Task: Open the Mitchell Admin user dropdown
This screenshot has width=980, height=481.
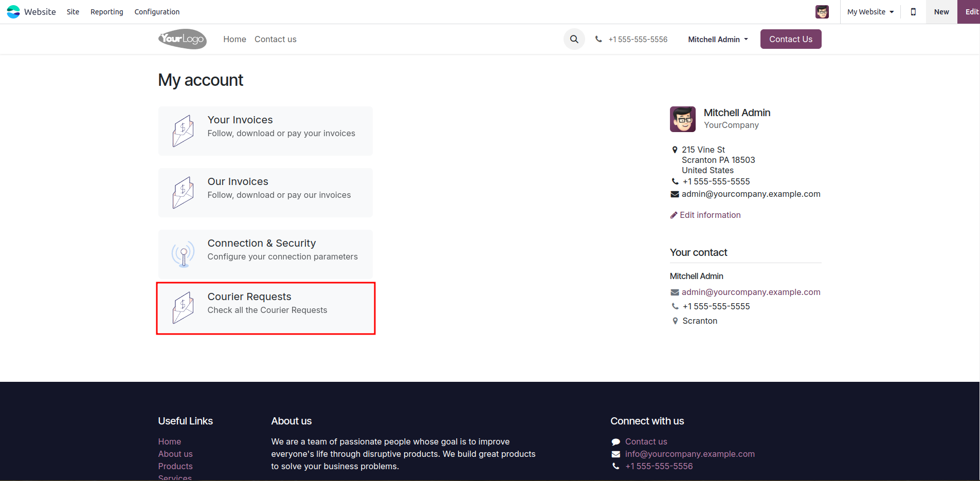Action: click(718, 40)
